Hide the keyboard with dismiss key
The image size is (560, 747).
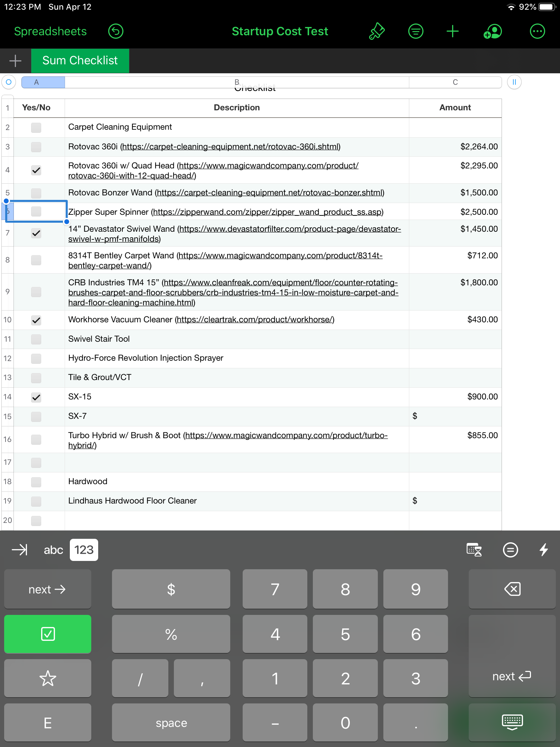pyautogui.click(x=512, y=722)
